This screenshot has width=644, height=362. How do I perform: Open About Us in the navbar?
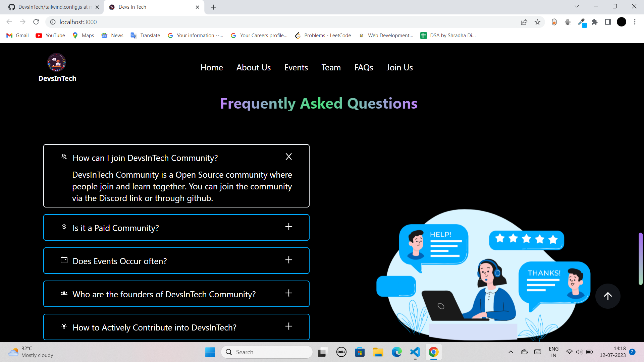point(254,67)
